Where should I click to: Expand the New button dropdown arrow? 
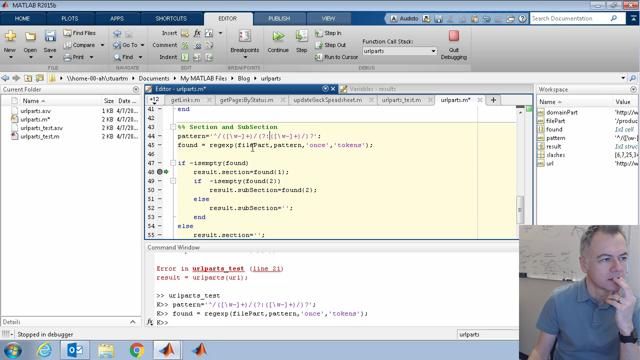(10, 58)
